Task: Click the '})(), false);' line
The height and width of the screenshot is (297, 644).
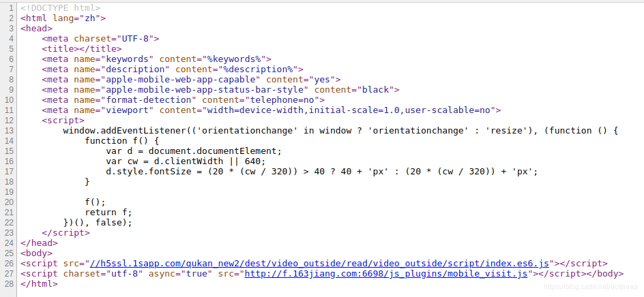Action: click(x=98, y=222)
